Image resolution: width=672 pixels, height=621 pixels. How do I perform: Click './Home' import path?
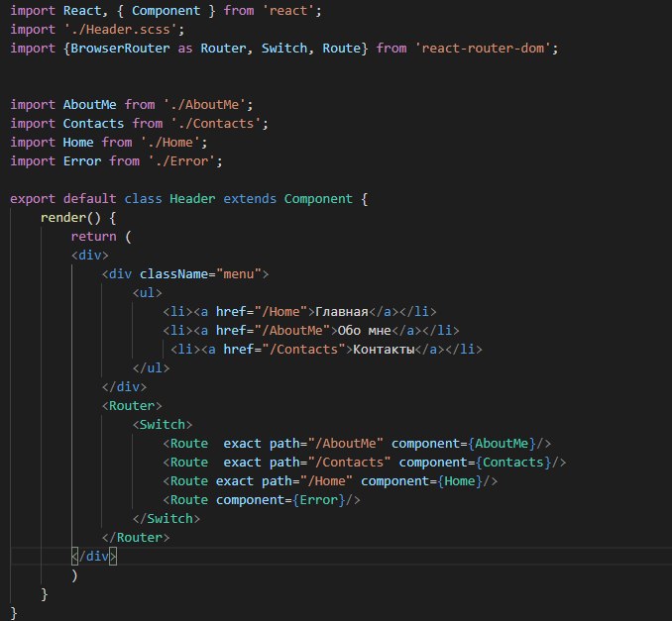(170, 143)
